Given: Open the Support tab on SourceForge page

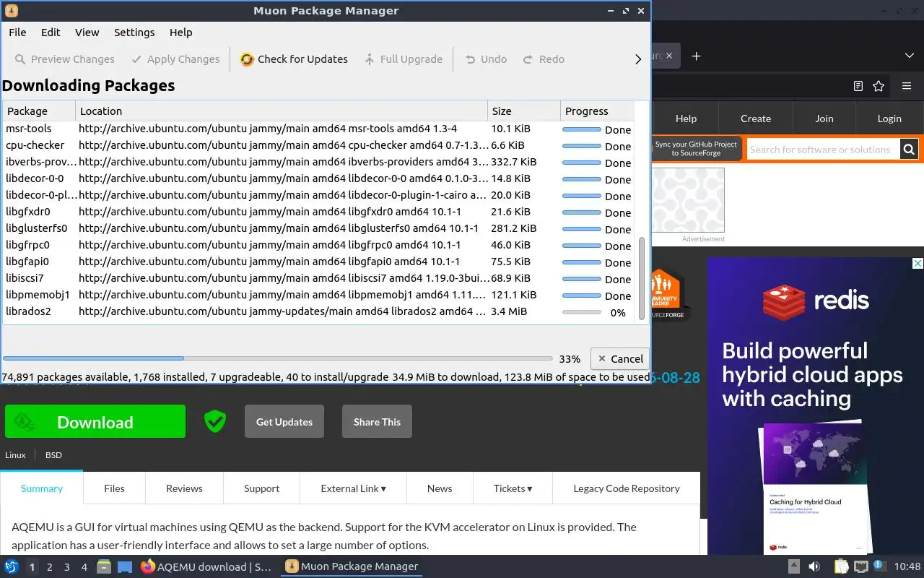Looking at the screenshot, I should [261, 488].
